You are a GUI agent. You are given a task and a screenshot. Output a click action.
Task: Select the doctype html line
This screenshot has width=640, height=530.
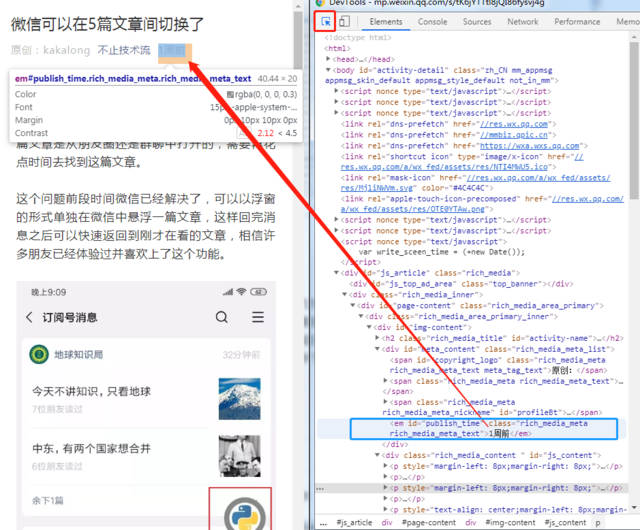pyautogui.click(x=358, y=38)
